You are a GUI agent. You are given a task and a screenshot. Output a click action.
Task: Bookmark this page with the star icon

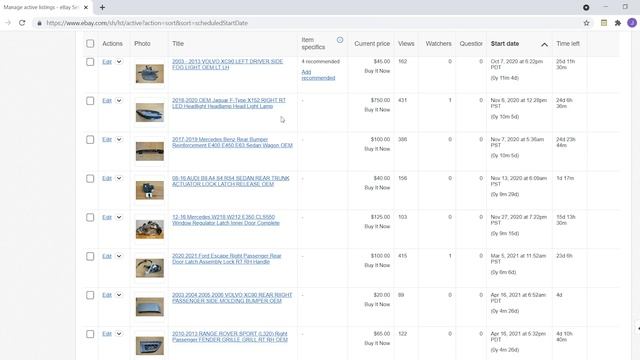pyautogui.click(x=587, y=23)
